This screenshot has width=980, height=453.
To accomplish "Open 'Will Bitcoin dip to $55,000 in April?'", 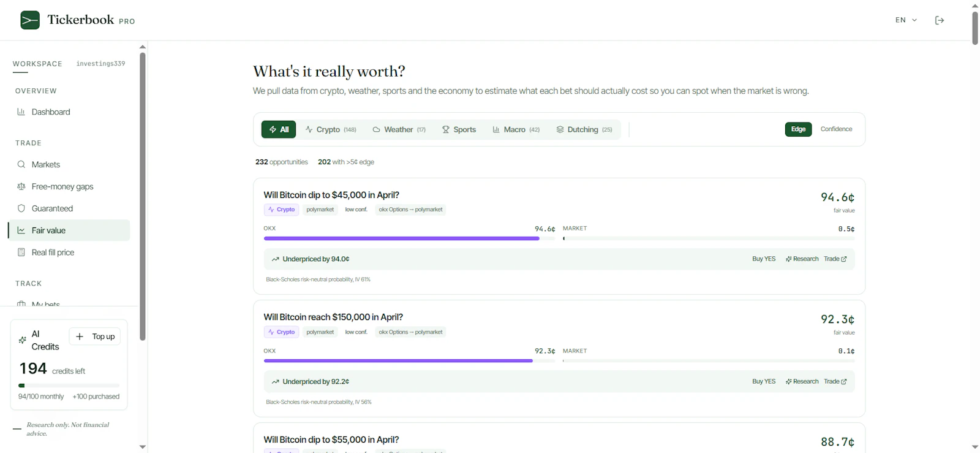I will click(331, 440).
